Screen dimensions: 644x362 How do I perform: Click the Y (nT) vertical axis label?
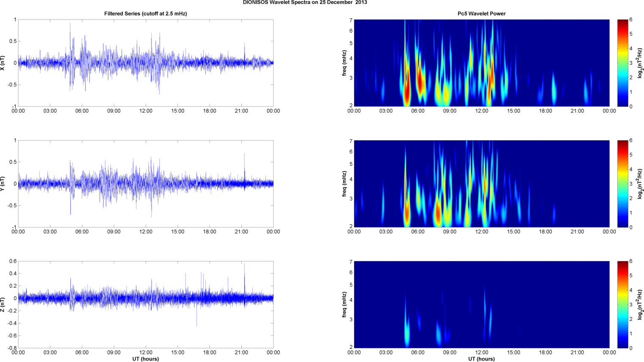[3, 184]
